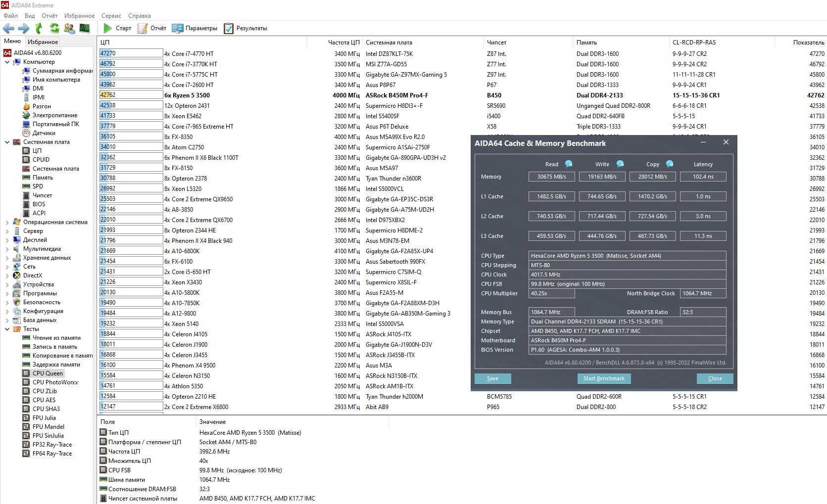Select FP32 Ray-Trace test
Screen dimensions: 827x504
(47, 445)
